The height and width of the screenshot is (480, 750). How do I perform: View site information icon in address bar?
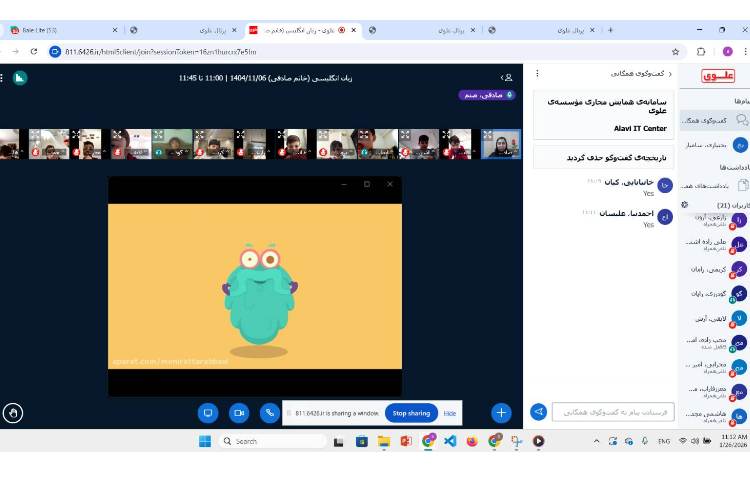click(x=55, y=52)
